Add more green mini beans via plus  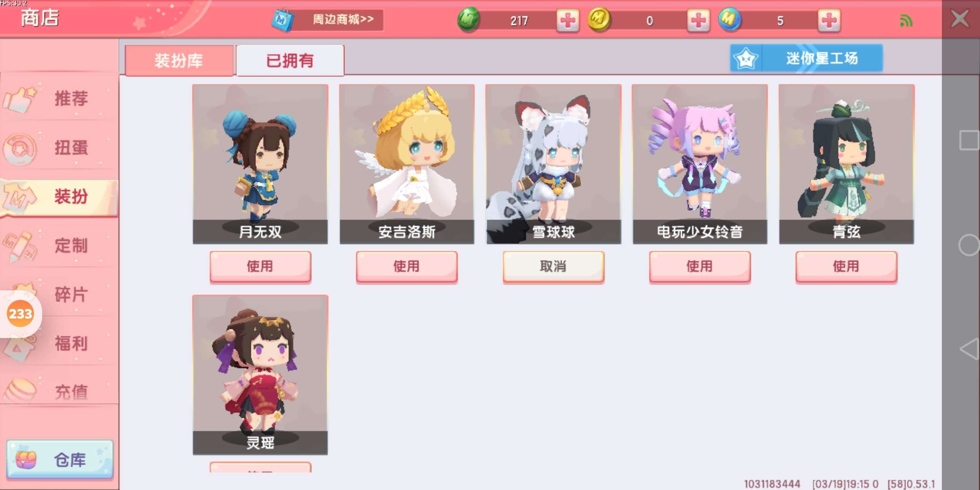click(568, 20)
